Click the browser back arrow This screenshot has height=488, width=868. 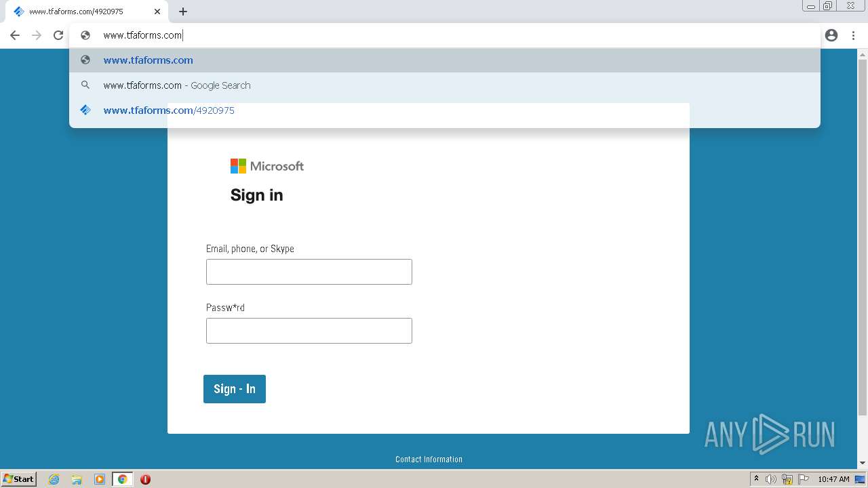15,35
